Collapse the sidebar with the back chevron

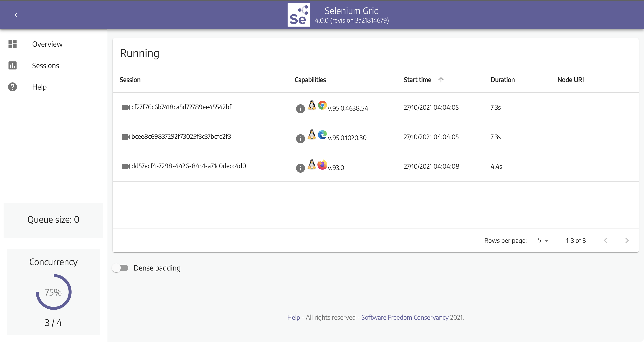click(16, 15)
